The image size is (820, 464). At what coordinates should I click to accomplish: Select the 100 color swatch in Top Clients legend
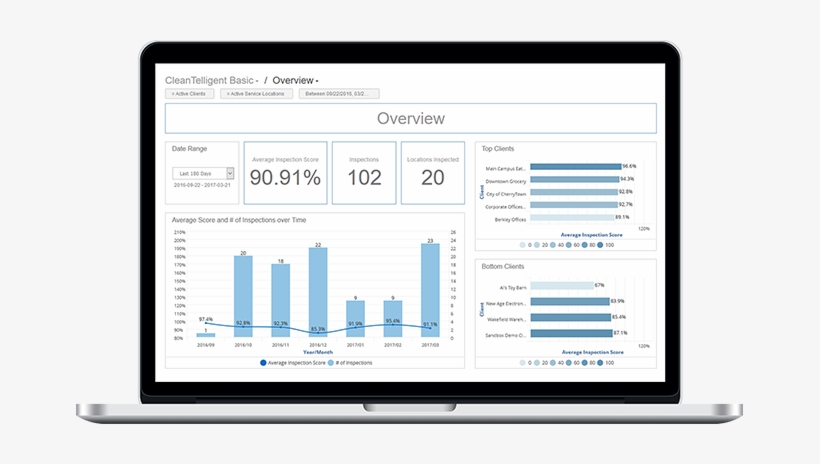[x=600, y=245]
